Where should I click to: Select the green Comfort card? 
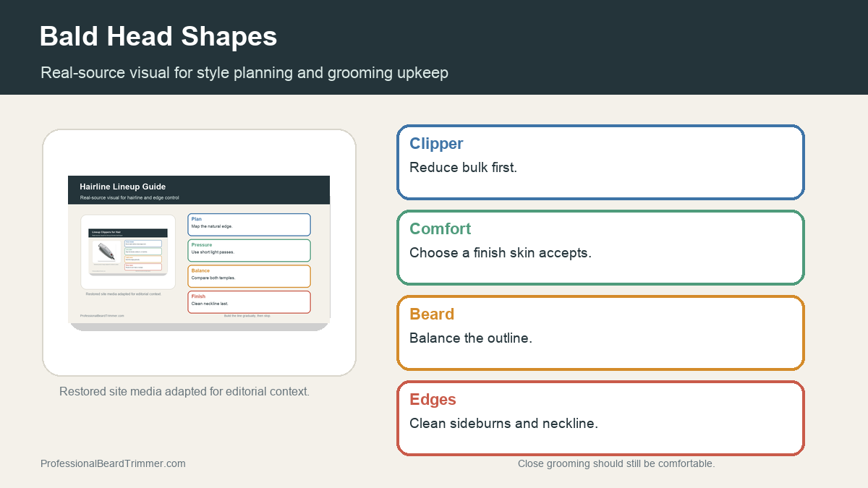coord(600,247)
